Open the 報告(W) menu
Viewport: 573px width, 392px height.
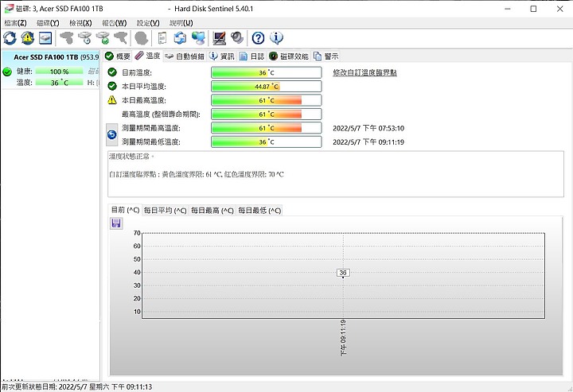tap(115, 23)
